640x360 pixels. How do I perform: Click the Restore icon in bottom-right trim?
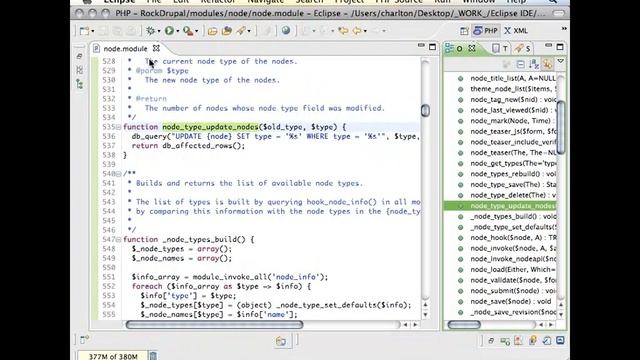(x=491, y=340)
